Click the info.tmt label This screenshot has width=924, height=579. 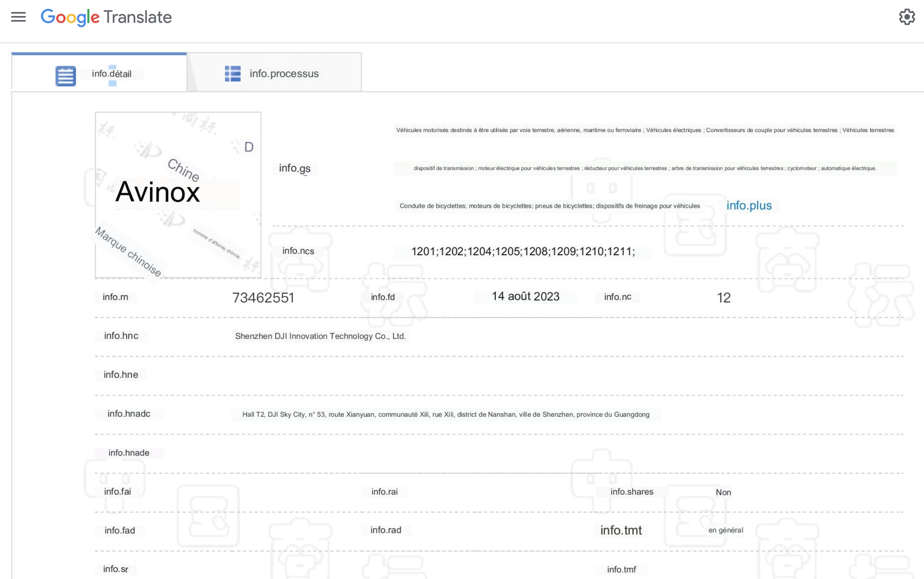pos(621,530)
